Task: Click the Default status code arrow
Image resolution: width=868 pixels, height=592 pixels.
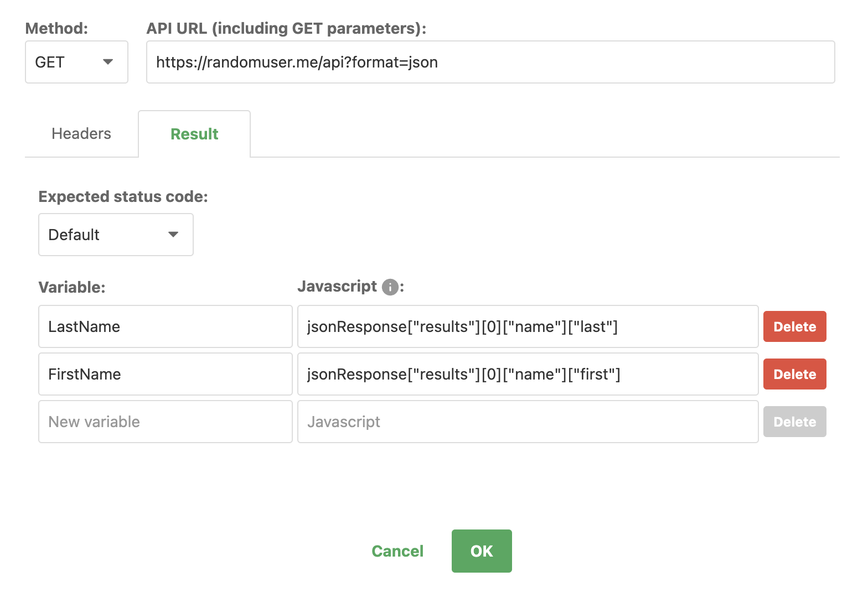Action: pyautogui.click(x=173, y=235)
